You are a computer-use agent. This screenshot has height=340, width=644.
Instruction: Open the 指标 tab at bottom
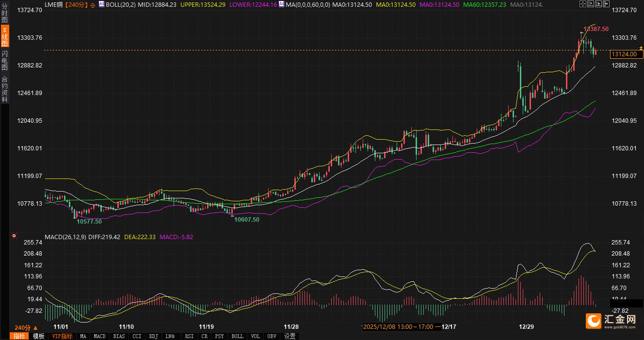tap(19, 336)
